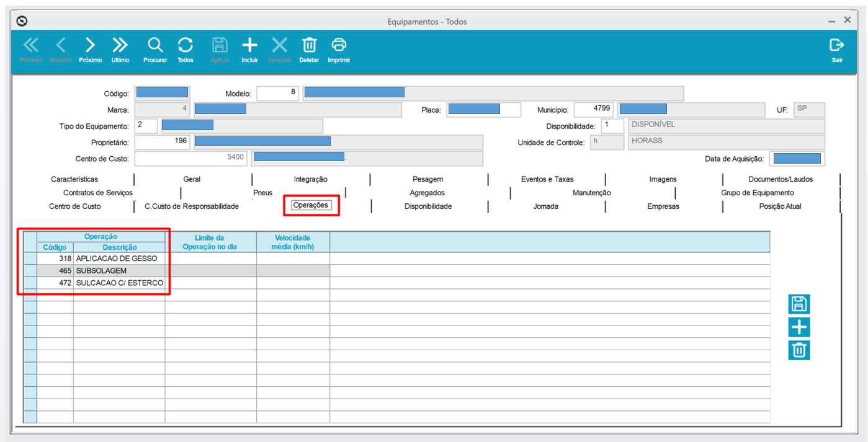Click Unidade de Controle field showing h

[x=606, y=142]
